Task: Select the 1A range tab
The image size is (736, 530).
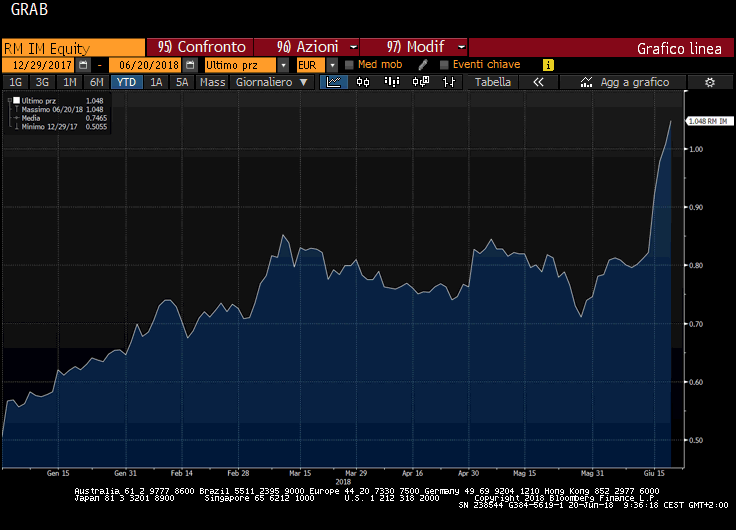Action: [156, 82]
